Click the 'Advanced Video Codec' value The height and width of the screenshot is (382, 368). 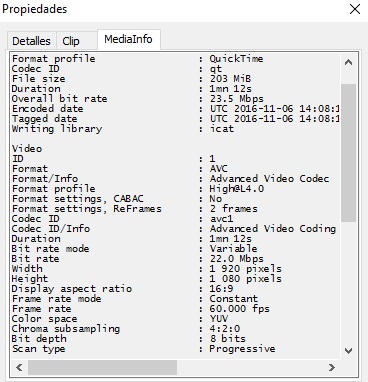pos(269,179)
